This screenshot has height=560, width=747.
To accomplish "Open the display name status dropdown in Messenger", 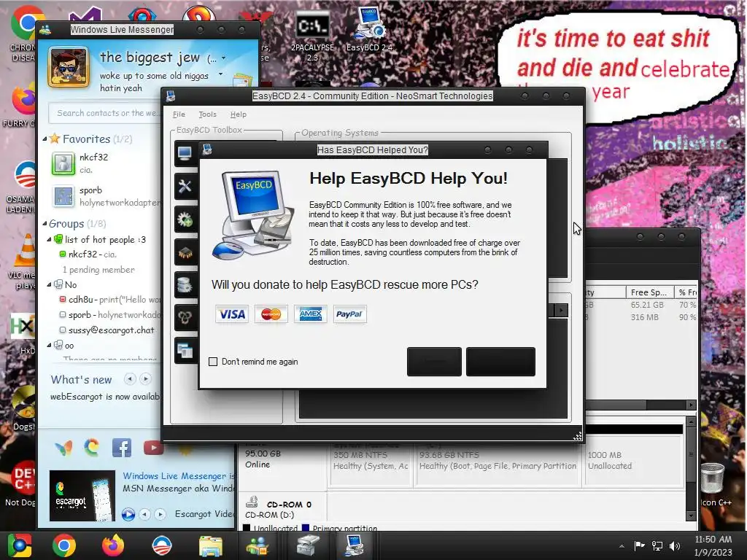I will pyautogui.click(x=223, y=58).
